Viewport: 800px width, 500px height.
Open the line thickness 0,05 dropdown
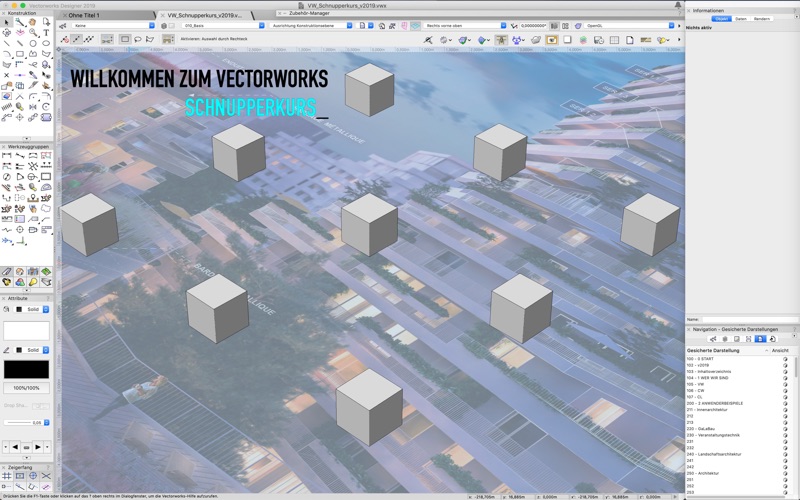tap(27, 422)
